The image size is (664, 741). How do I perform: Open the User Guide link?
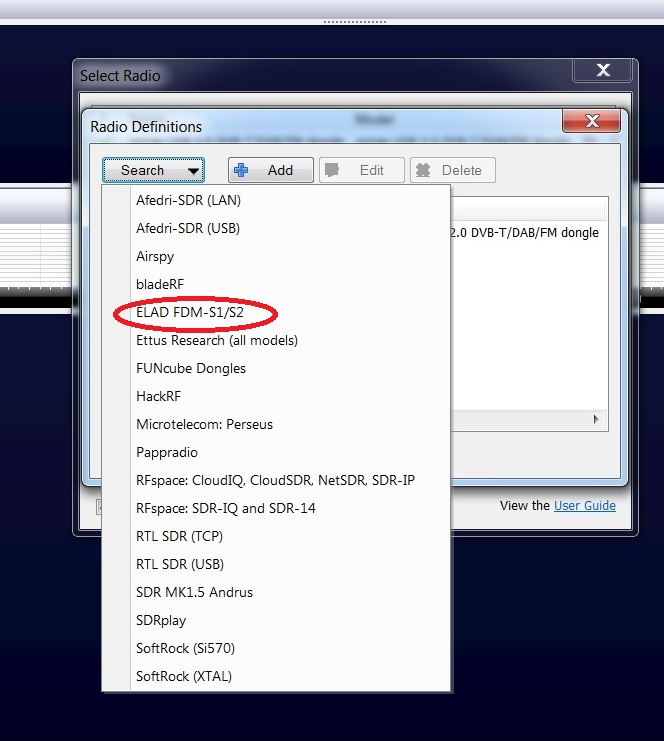(x=585, y=506)
